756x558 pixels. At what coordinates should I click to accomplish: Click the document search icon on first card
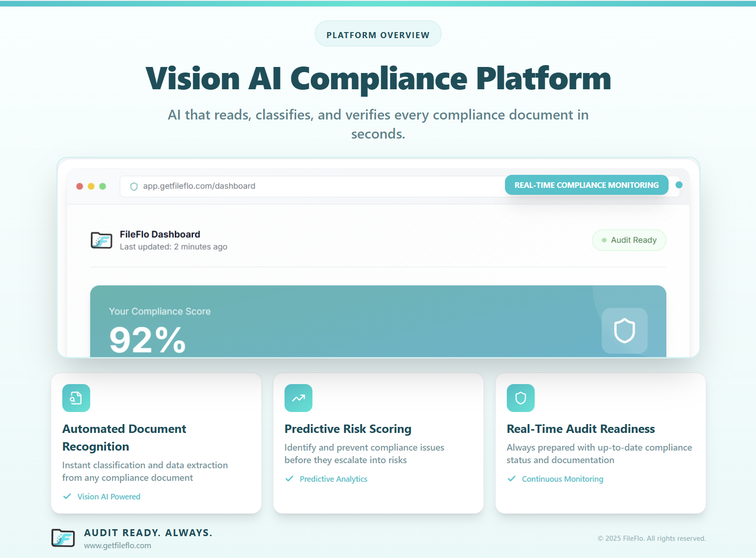pos(76,398)
